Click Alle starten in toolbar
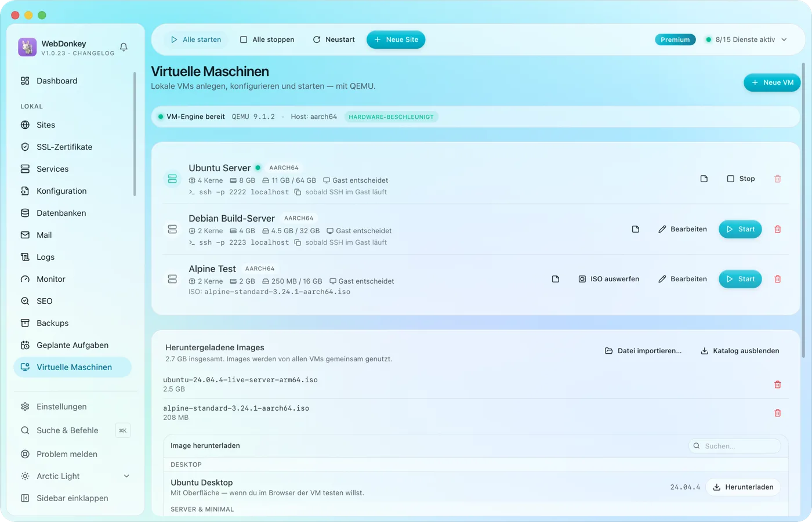812x522 pixels. 196,39
